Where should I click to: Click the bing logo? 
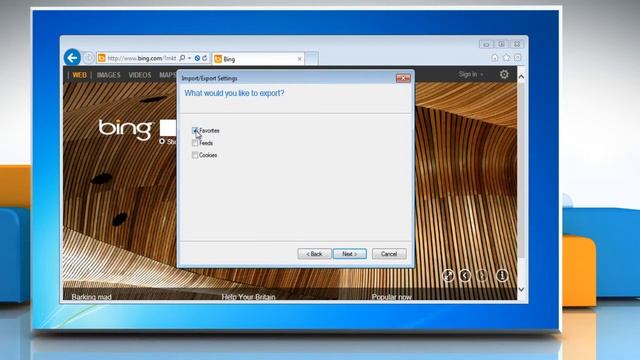(125, 129)
